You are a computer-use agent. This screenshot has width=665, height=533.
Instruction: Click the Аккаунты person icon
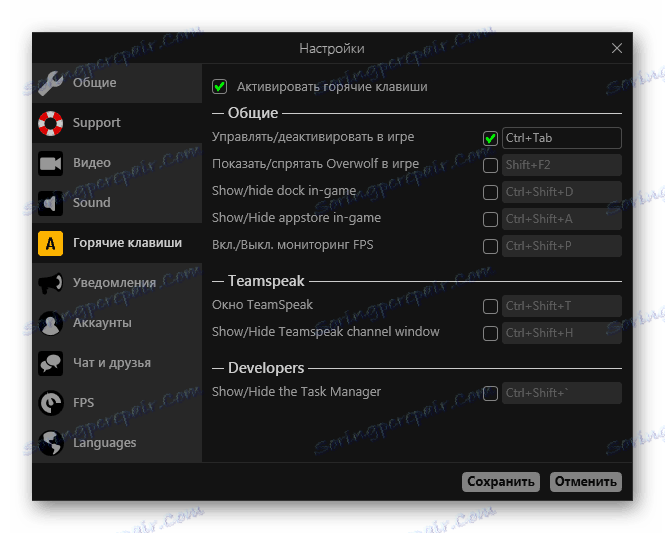(x=50, y=323)
